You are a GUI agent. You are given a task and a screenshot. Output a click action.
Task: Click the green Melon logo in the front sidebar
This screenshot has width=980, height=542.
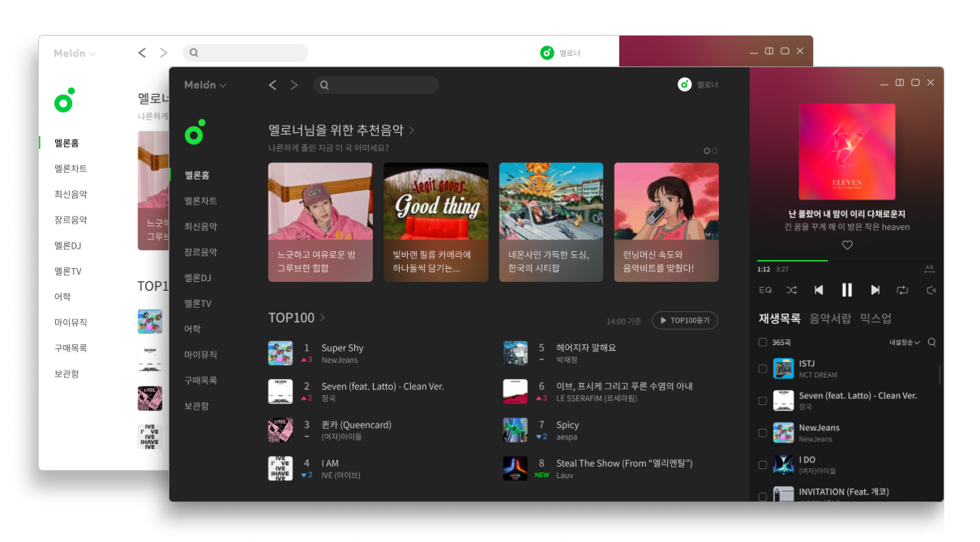click(195, 132)
